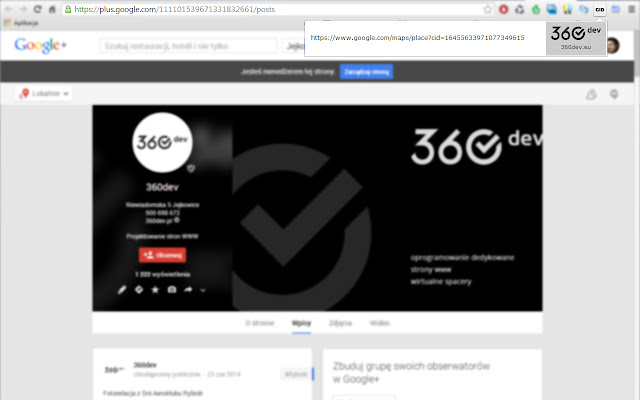Expand the Lokalne dropdown

coord(44,93)
